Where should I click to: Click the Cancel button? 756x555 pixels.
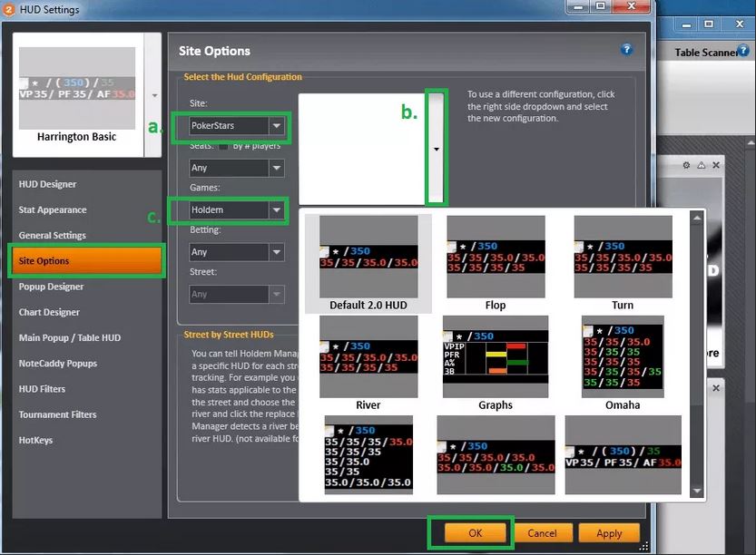542,533
